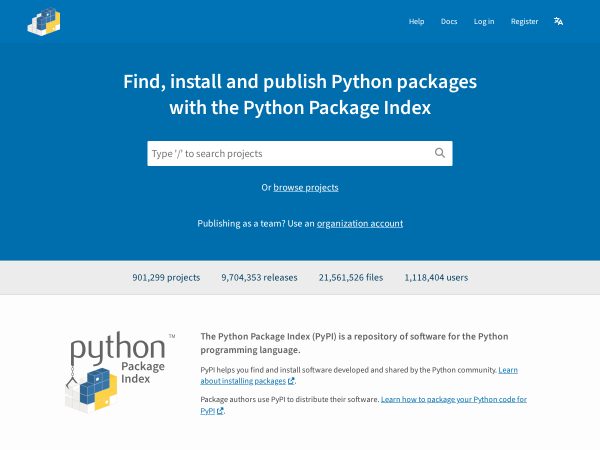Viewport: 600px width, 450px height.
Task: Click the 21,561,526 files statistic
Action: [351, 277]
